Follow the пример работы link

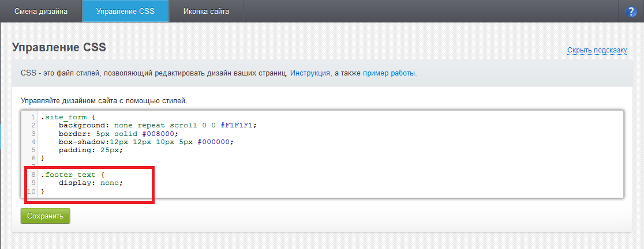[388, 73]
